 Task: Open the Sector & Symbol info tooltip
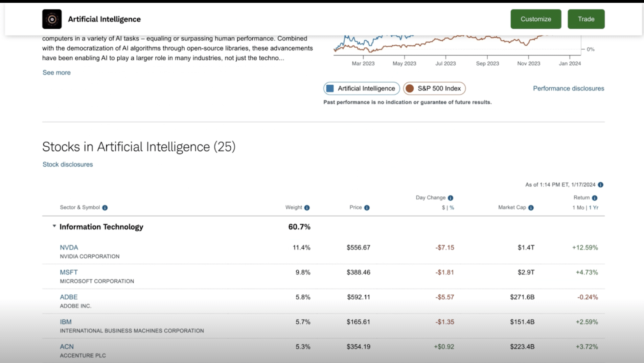(x=105, y=208)
